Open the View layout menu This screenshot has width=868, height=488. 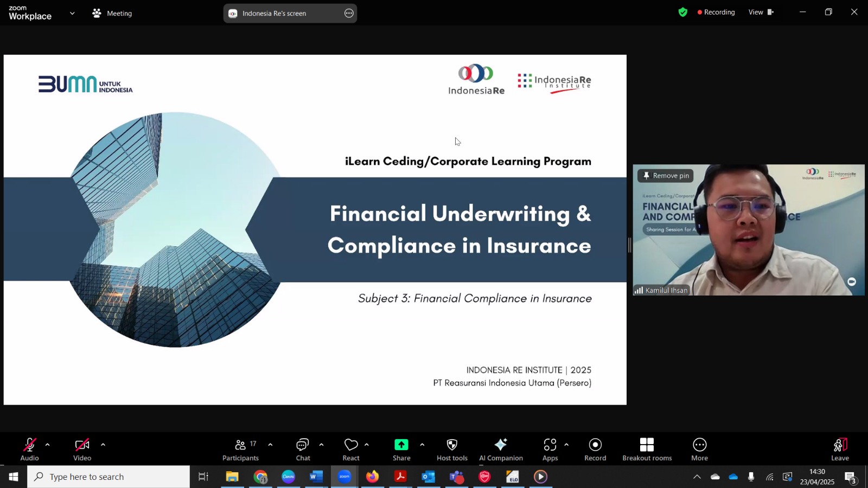click(x=761, y=12)
